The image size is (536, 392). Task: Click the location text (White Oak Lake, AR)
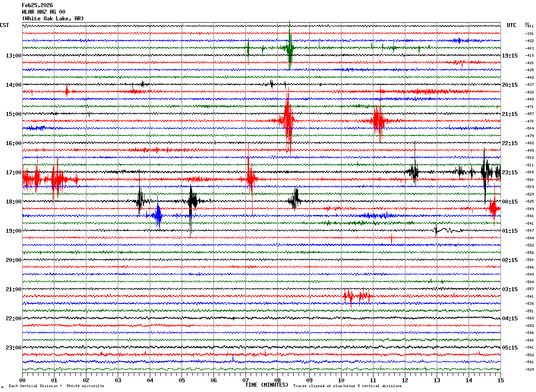point(53,19)
